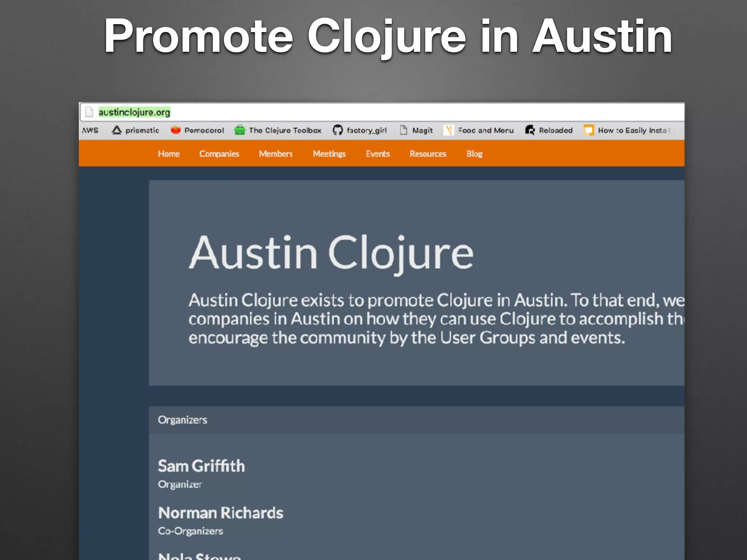Open the AWS bookmark
The height and width of the screenshot is (560, 747).
pos(90,130)
